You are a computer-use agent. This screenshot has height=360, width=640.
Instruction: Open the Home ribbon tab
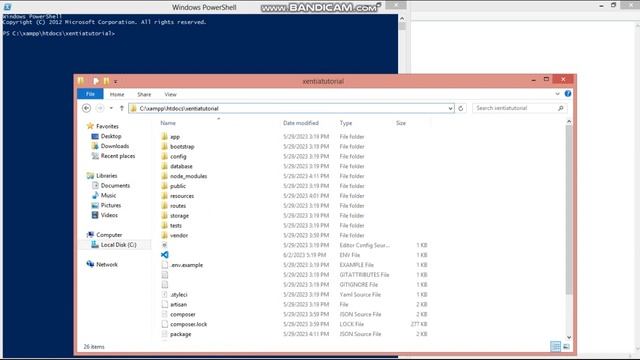117,94
